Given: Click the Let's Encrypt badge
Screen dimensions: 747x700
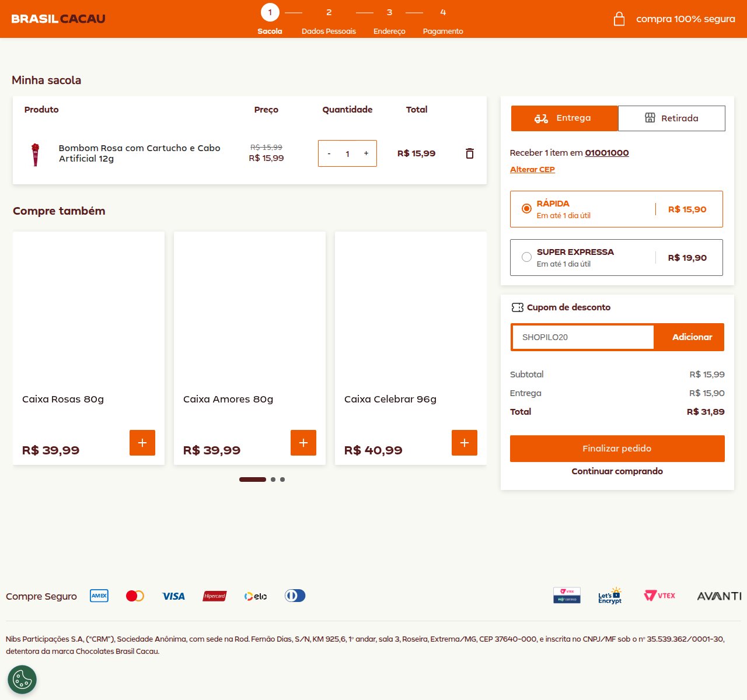Looking at the screenshot, I should click(610, 596).
